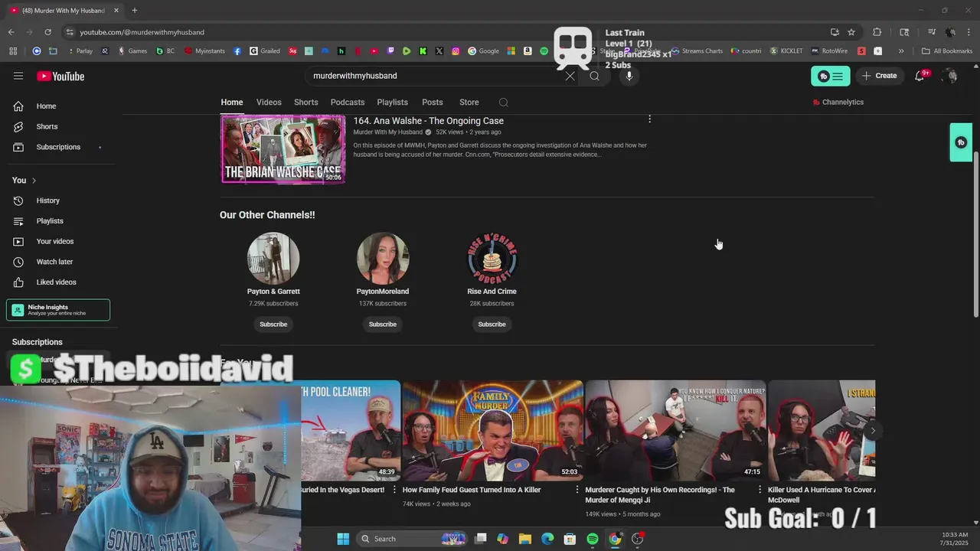Open the account avatar menu

click(950, 76)
